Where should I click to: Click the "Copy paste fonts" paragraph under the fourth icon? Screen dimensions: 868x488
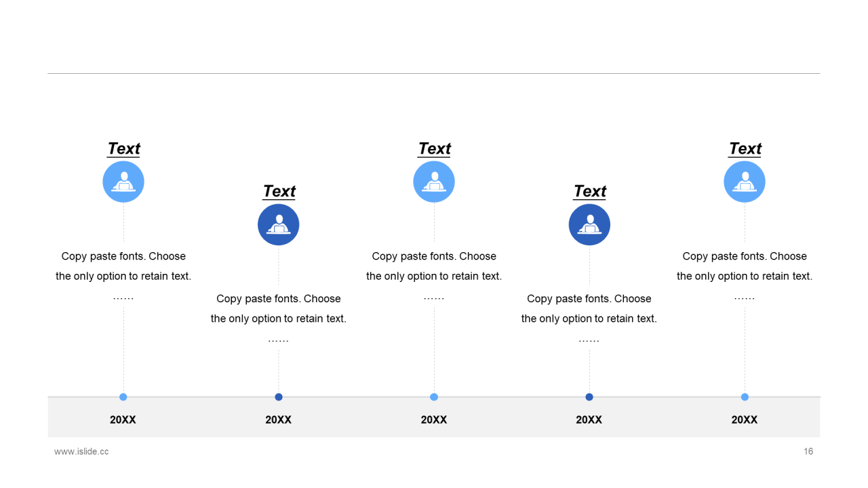589,309
